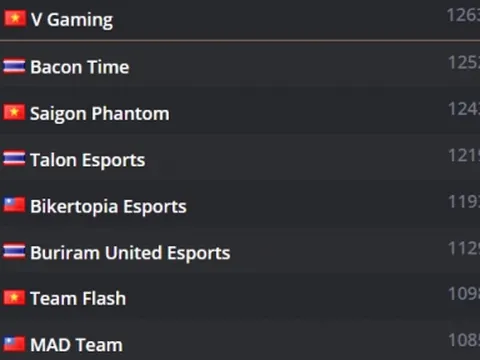Open the MAD Team link
This screenshot has width=480, height=360.
[x=77, y=345]
